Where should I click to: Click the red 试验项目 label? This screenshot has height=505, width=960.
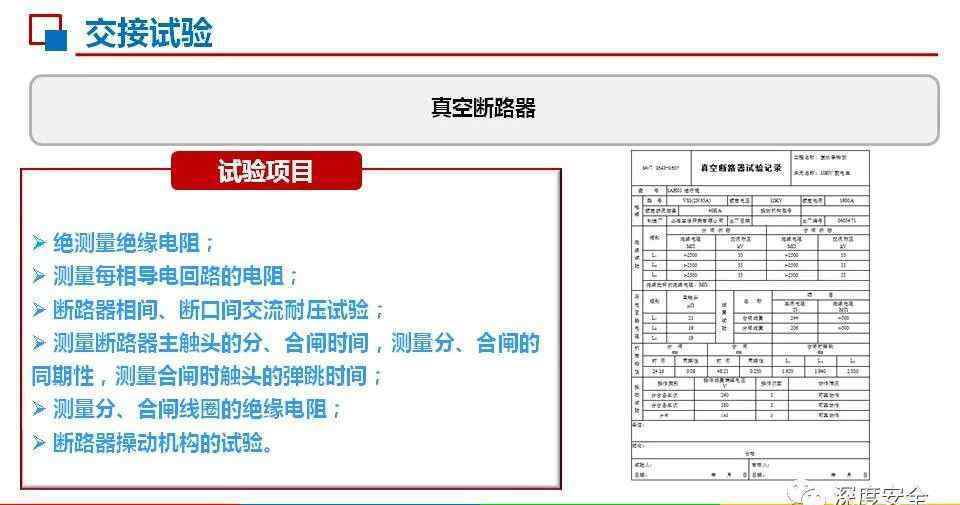coord(266,171)
